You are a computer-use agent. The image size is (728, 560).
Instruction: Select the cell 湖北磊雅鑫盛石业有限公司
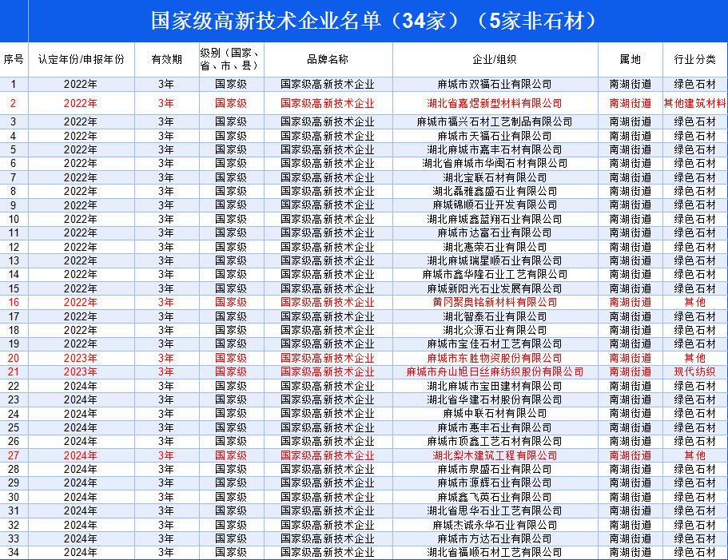(495, 192)
